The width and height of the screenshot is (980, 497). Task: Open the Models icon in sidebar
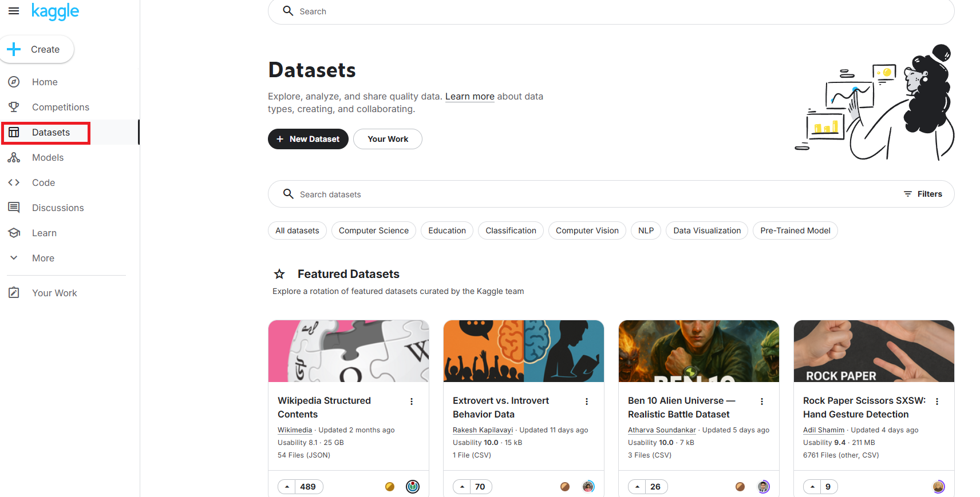[14, 157]
